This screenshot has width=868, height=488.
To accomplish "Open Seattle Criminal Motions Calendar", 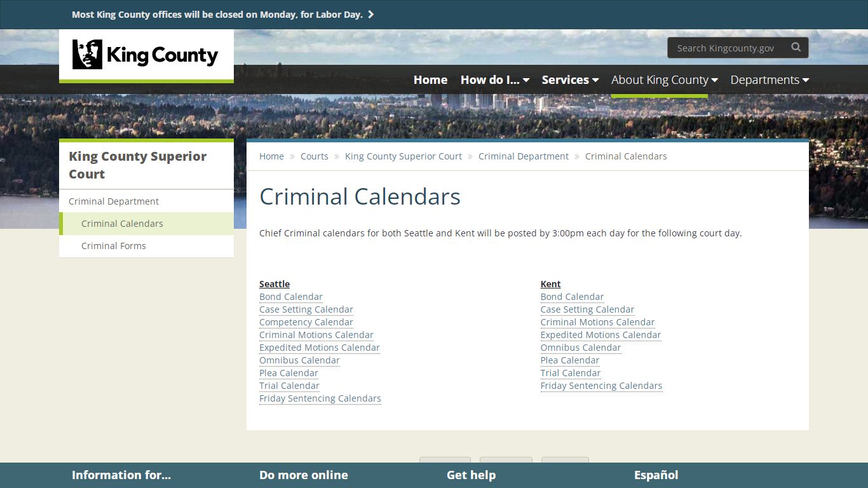I will pos(316,335).
